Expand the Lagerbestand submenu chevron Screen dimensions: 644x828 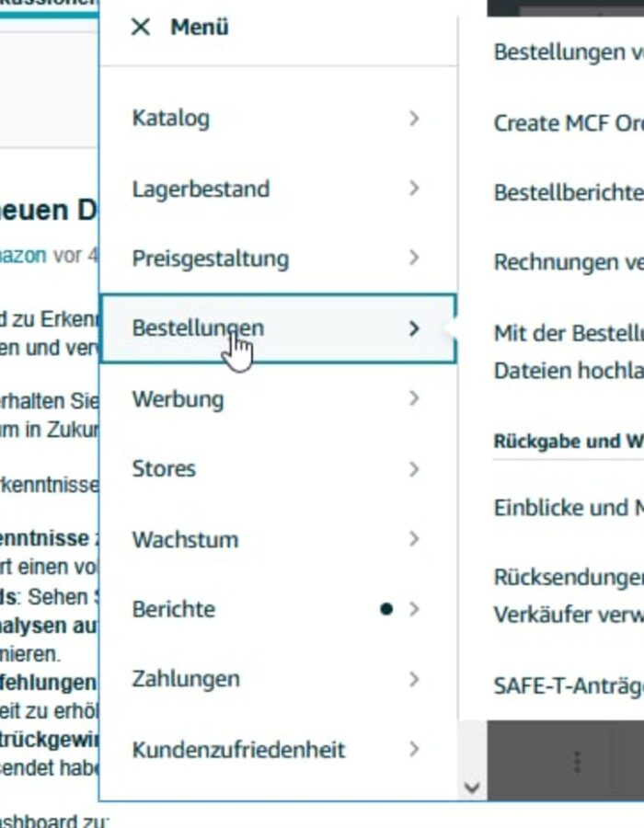[x=414, y=189]
